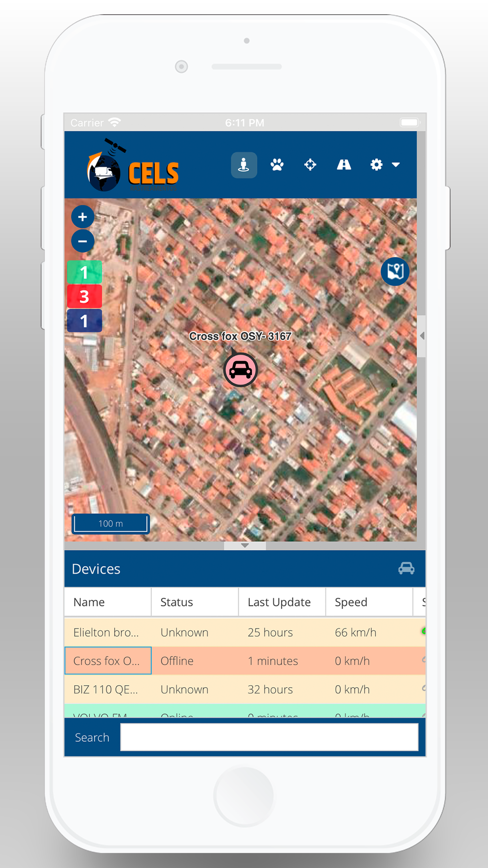Click the Cross fox car marker on map
The width and height of the screenshot is (488, 868).
(241, 371)
